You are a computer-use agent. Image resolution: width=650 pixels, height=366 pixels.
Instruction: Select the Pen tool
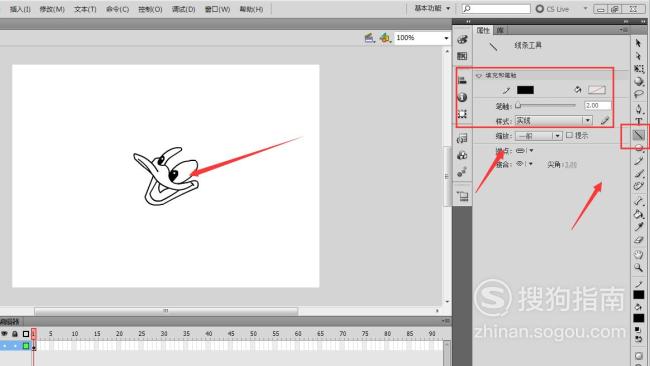tap(638, 109)
